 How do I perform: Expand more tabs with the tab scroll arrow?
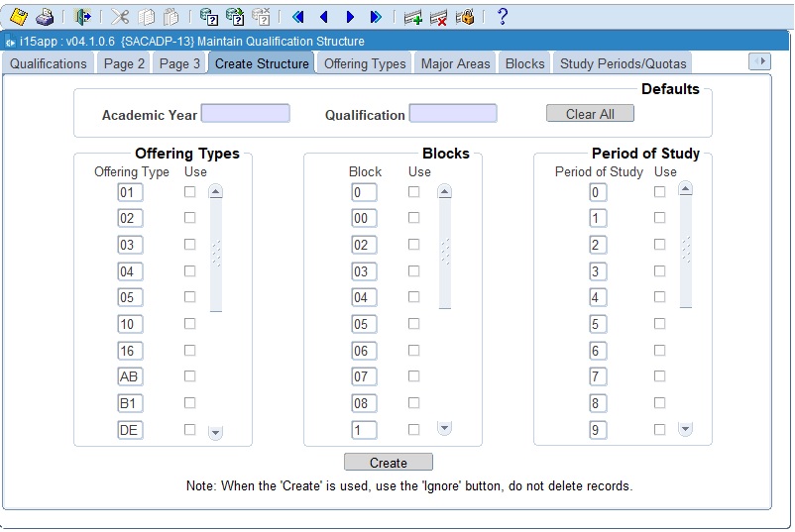click(x=759, y=61)
